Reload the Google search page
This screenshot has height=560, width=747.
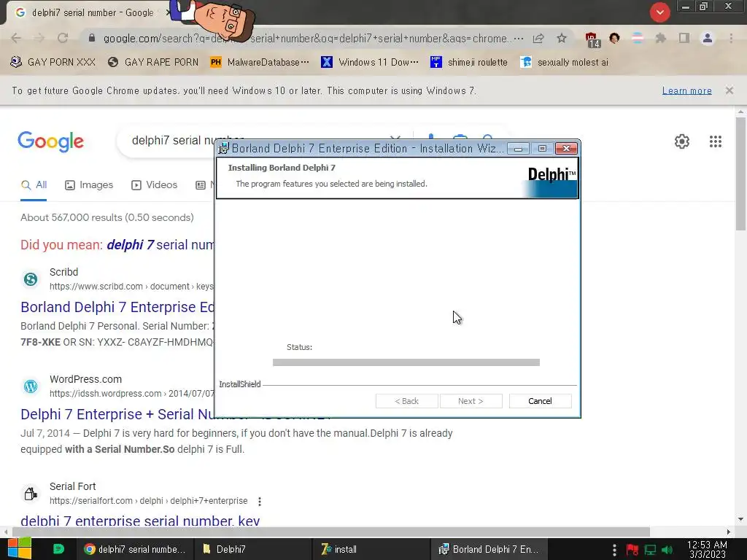(x=63, y=38)
